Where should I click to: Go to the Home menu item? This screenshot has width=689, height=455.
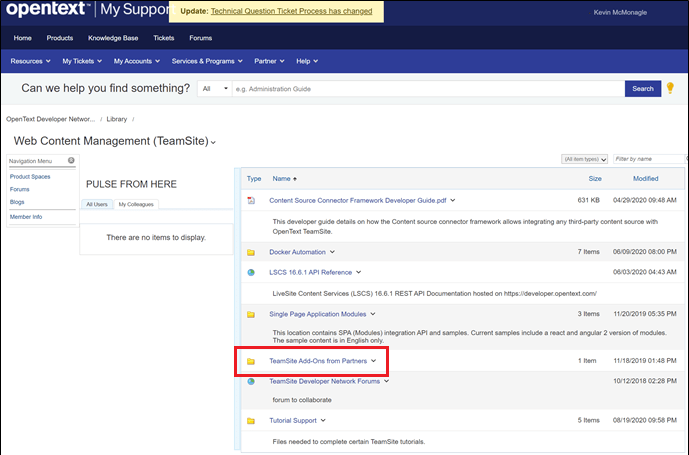(x=22, y=38)
